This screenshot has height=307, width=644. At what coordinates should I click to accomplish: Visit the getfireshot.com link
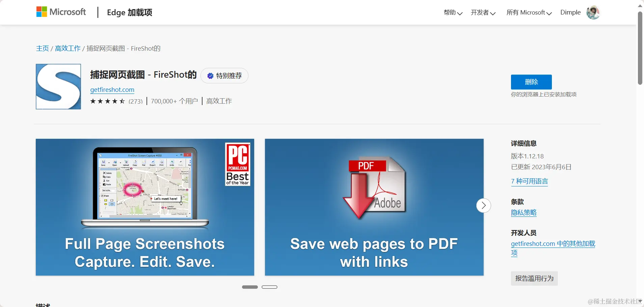click(x=112, y=89)
